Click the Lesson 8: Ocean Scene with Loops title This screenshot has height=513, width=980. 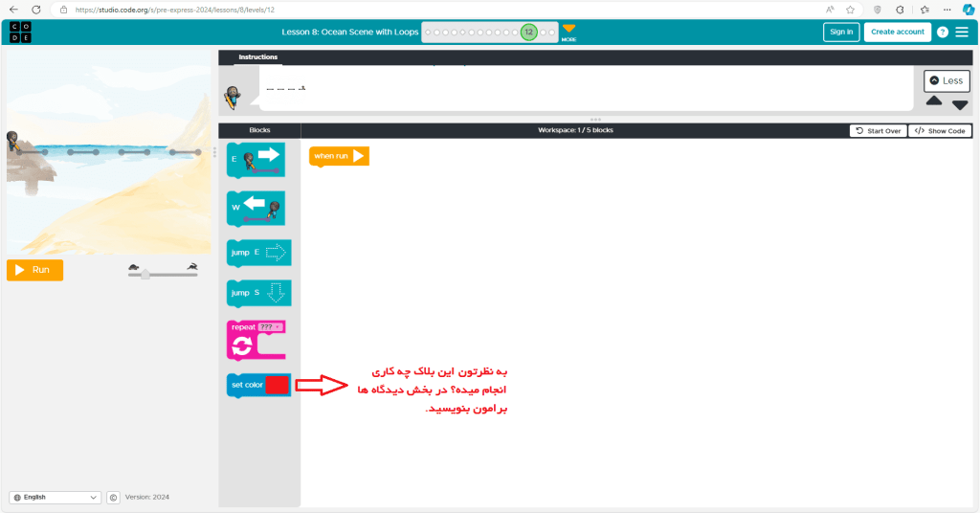tap(350, 32)
